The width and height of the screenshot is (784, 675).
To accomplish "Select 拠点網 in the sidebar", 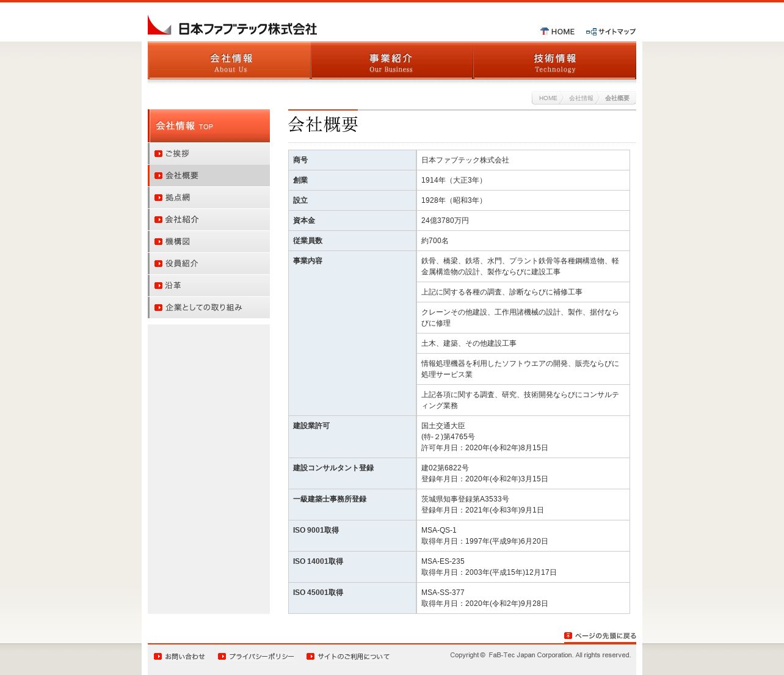I will point(209,198).
